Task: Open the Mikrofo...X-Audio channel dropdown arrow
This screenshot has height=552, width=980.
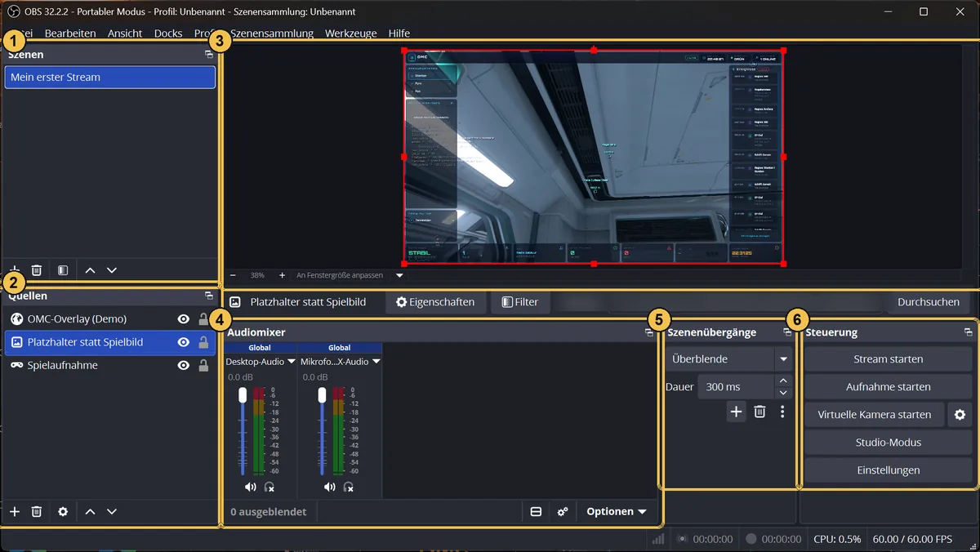Action: (x=376, y=361)
